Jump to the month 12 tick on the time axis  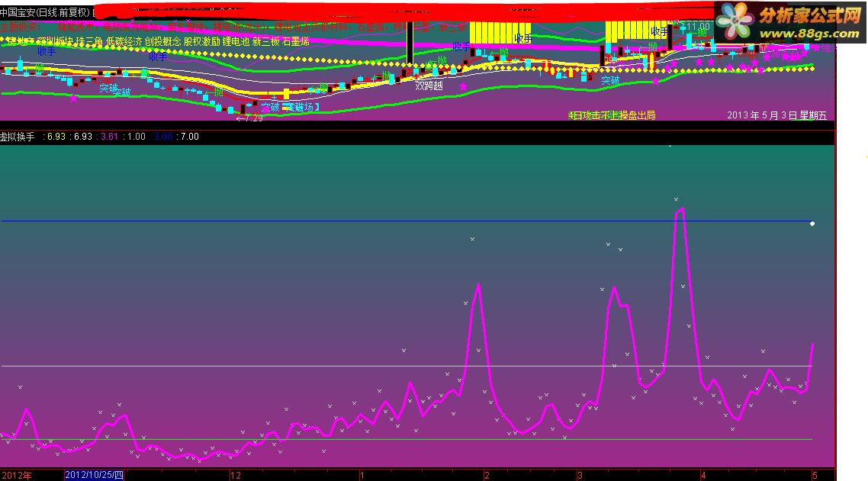(235, 476)
